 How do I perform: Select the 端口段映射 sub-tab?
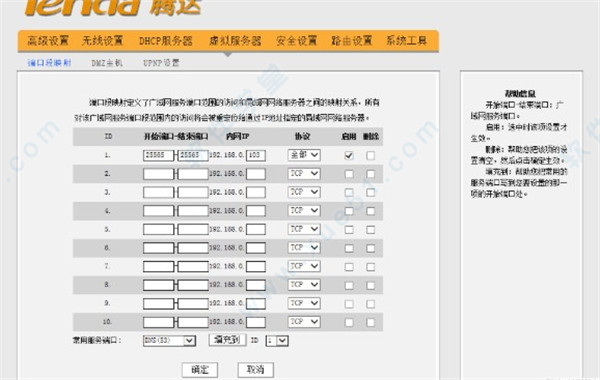point(49,63)
